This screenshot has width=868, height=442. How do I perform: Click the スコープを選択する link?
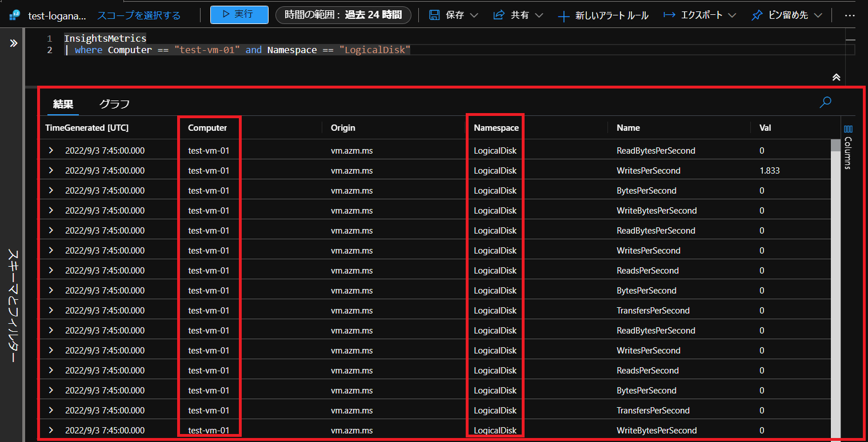138,15
